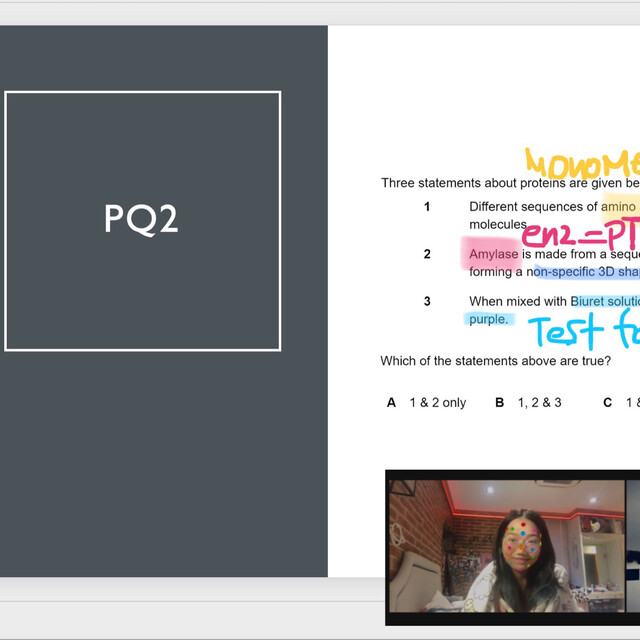This screenshot has width=640, height=640.
Task: Select the partially visible answer option C
Action: coord(620,403)
